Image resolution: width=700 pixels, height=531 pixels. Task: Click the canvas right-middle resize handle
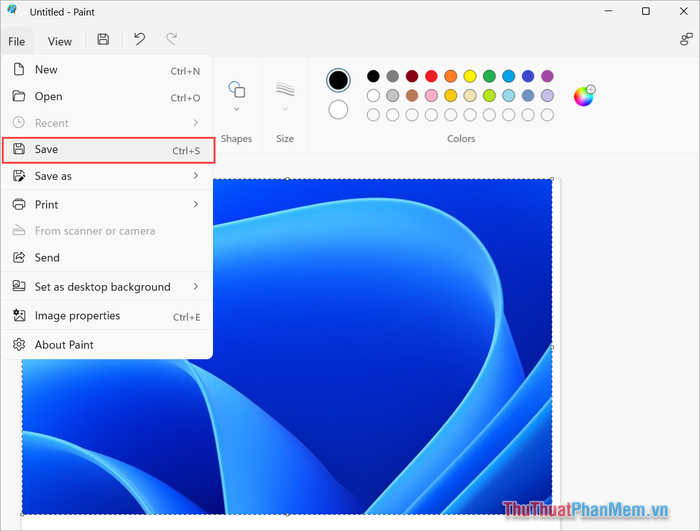click(552, 347)
